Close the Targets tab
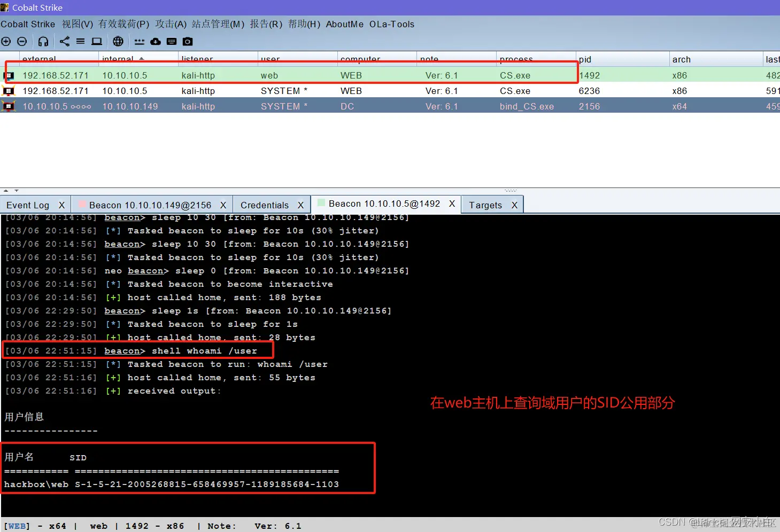 point(514,205)
